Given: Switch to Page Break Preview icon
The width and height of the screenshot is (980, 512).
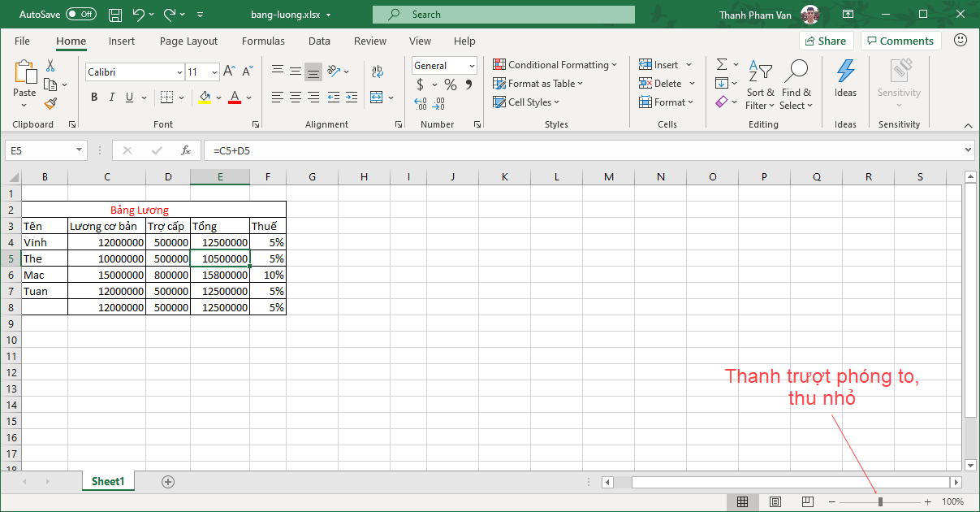Looking at the screenshot, I should click(807, 501).
